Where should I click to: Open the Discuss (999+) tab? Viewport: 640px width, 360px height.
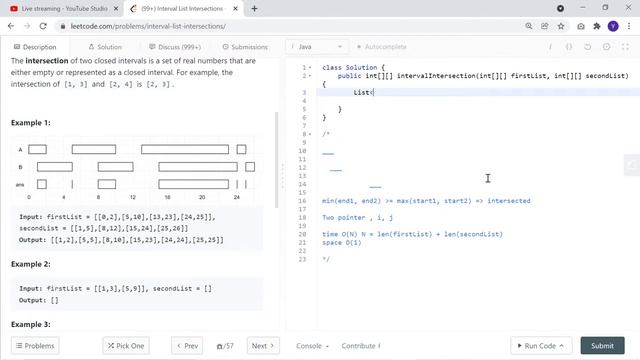pos(175,47)
